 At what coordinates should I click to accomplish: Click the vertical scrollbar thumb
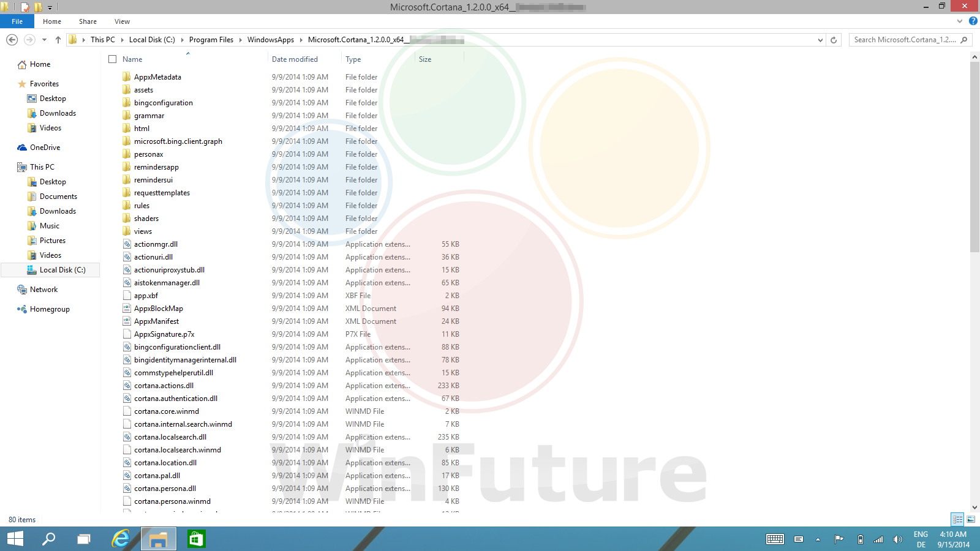[974, 157]
